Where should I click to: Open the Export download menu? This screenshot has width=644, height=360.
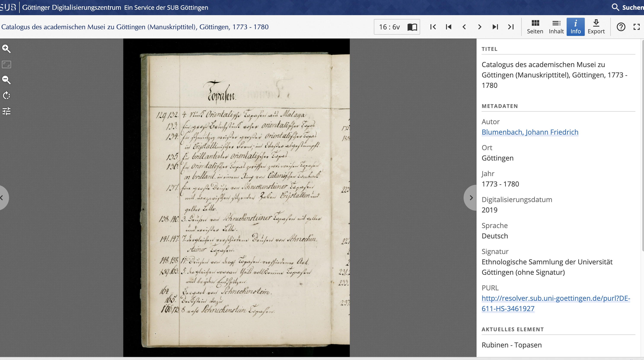[596, 27]
